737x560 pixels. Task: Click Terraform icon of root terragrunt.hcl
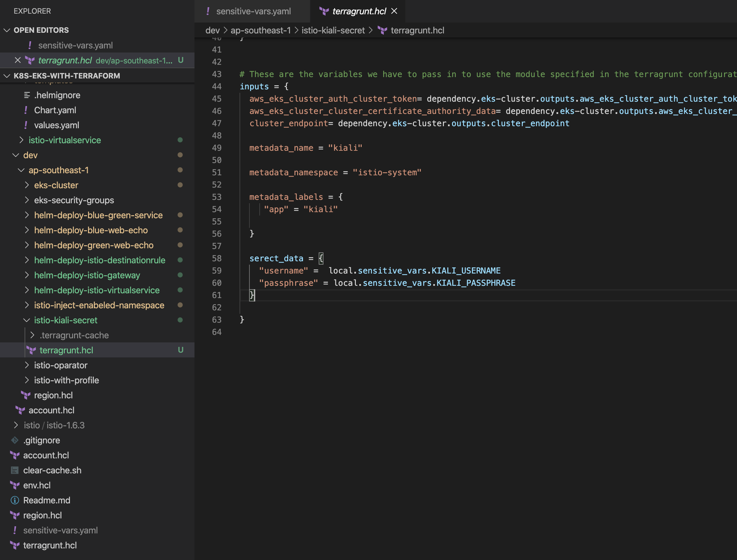pos(15,545)
